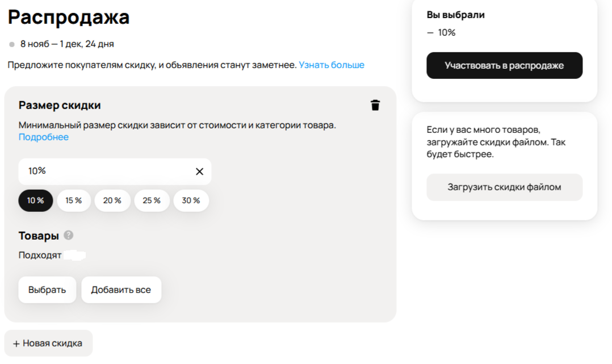Delete the discount with the trash icon

click(x=375, y=105)
